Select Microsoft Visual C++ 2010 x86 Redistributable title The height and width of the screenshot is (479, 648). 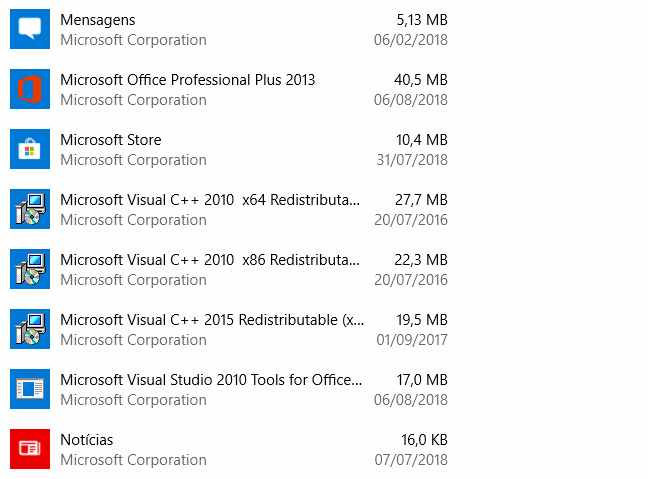[x=210, y=260]
